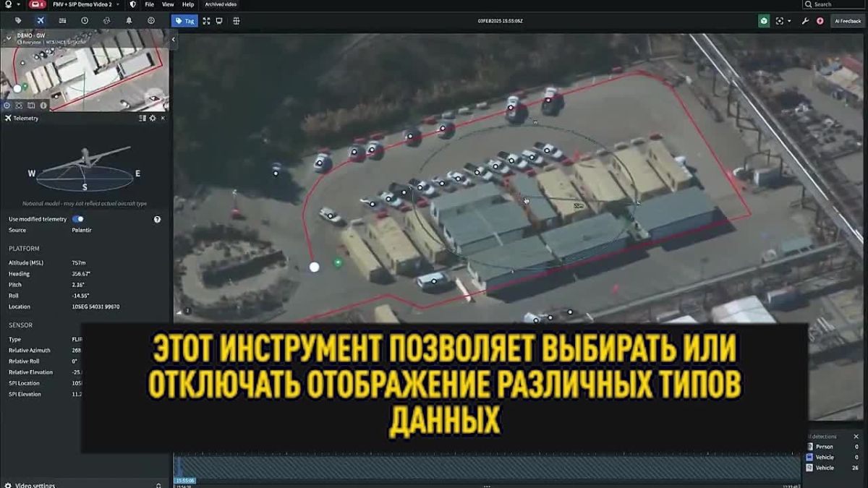Image resolution: width=868 pixels, height=488 pixels.
Task: Open the app logo dropdown at top-left
Action: point(11,4)
